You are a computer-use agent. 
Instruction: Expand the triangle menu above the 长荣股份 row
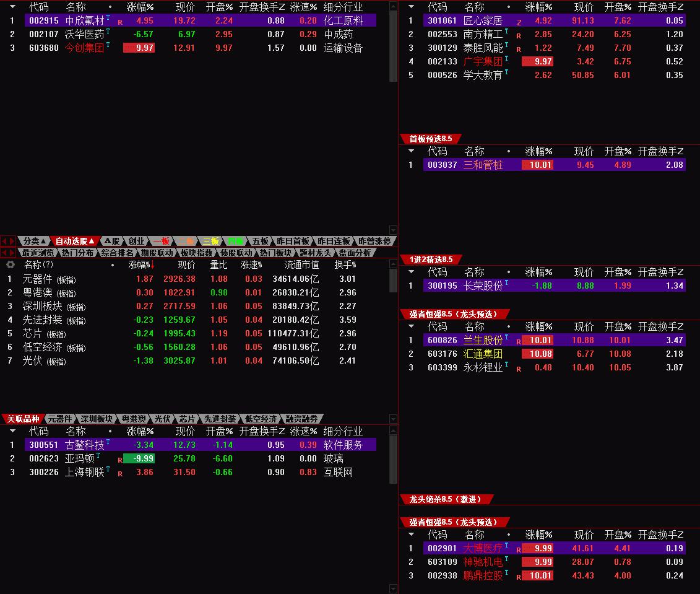[x=411, y=271]
